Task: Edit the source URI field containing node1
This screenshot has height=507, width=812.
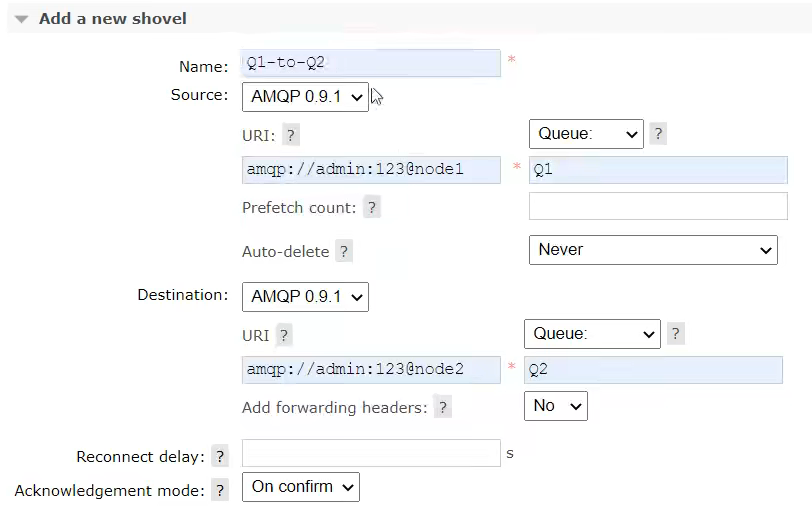Action: 371,170
